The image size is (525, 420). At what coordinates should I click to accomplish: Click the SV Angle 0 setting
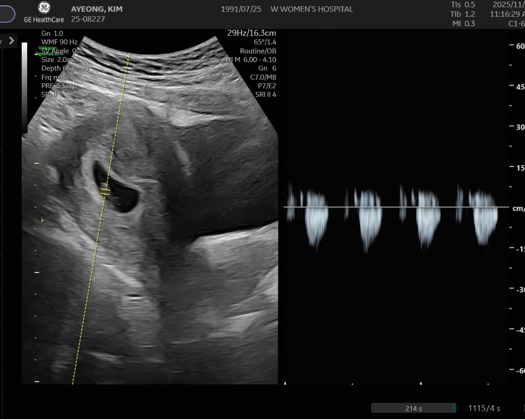(59, 51)
